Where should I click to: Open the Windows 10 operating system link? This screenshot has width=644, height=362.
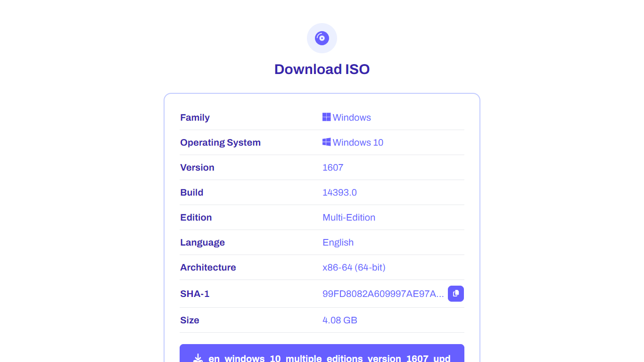353,142
